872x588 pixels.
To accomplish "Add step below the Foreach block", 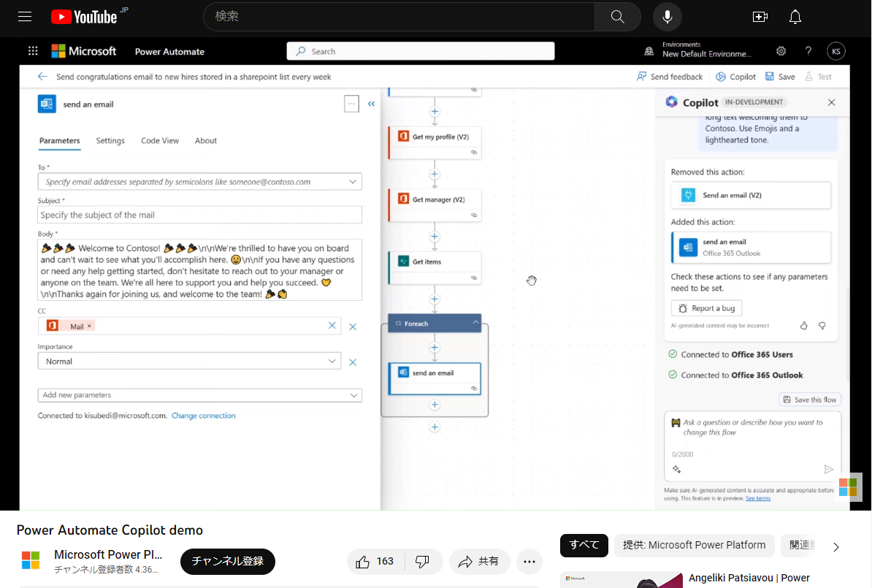I will tap(435, 427).
